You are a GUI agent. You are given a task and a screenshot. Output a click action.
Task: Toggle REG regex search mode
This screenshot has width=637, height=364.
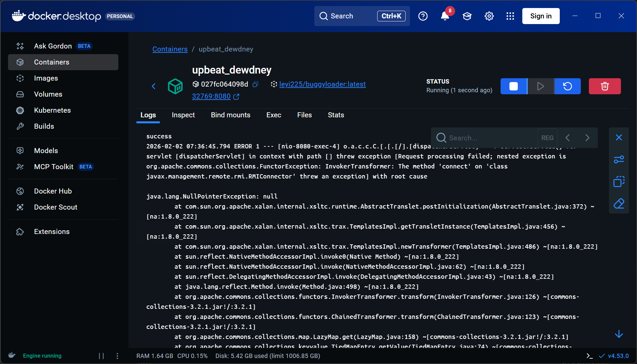click(547, 138)
